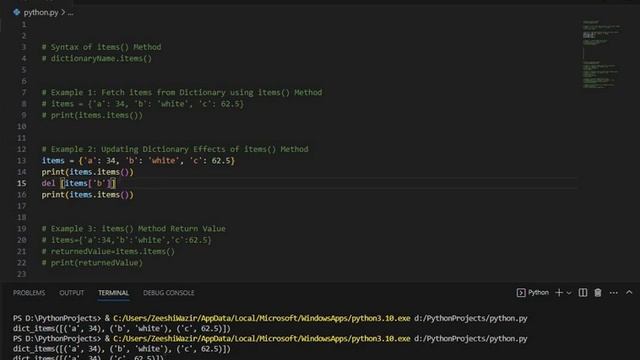Kill terminal with the trash icon
Screen dimensions: 640x360
coord(598,293)
